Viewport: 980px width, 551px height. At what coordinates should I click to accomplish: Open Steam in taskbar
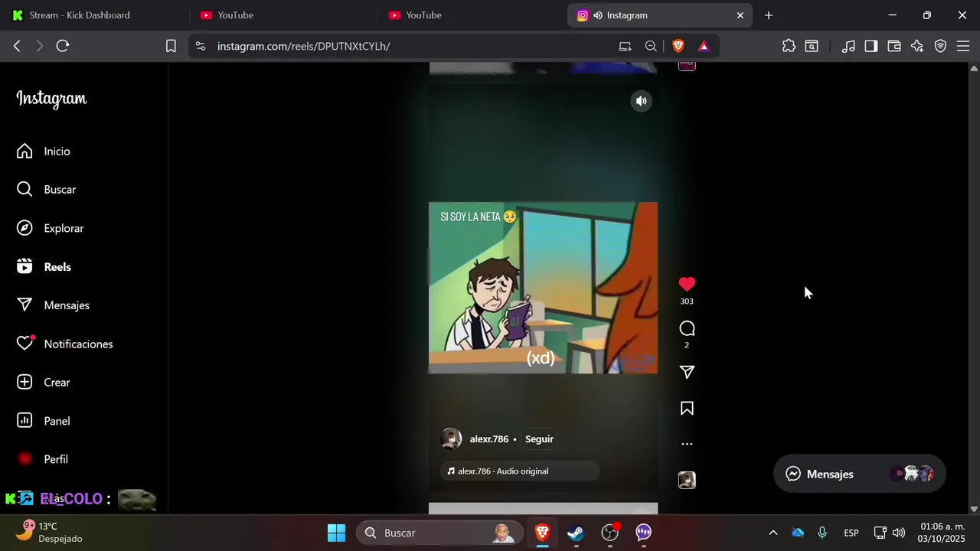576,533
